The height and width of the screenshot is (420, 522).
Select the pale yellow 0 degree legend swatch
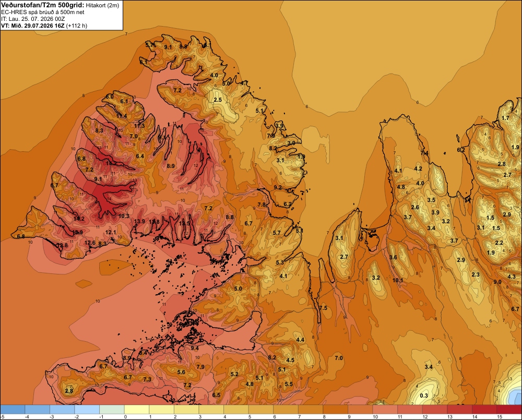click(137, 410)
